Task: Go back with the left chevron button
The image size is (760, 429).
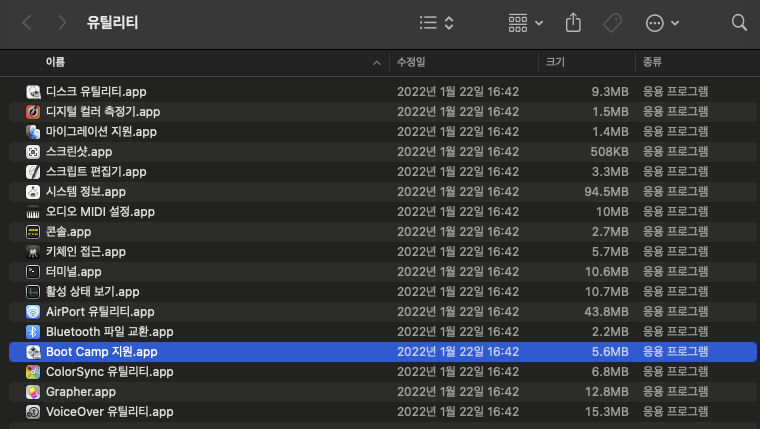Action: 27,22
